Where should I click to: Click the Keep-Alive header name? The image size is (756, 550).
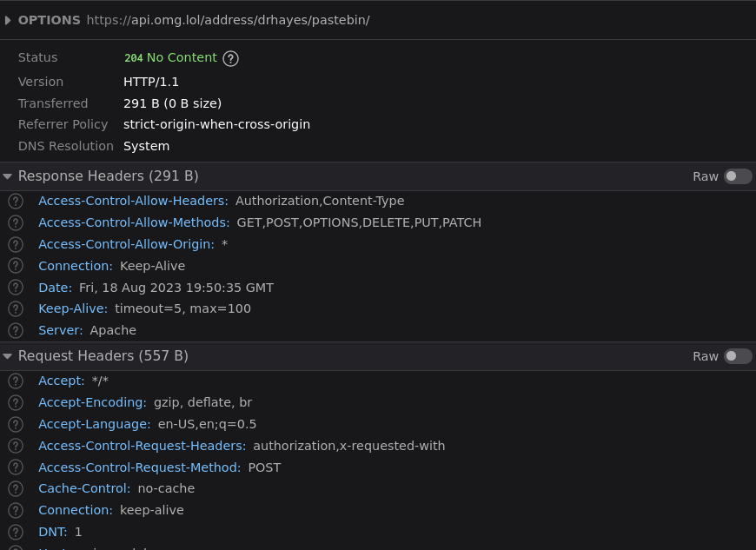pos(73,308)
